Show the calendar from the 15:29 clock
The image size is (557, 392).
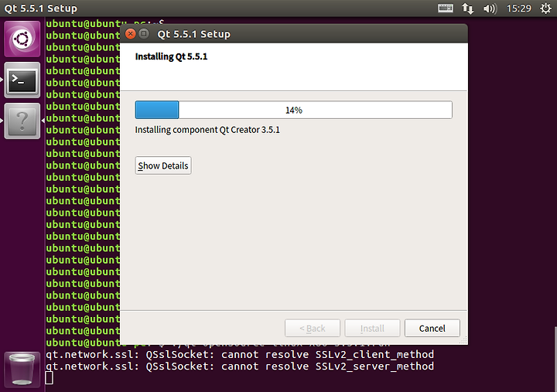tap(518, 9)
